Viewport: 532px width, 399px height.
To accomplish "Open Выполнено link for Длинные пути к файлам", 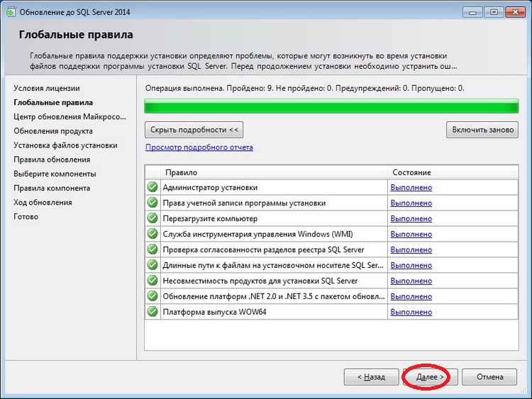I will click(411, 266).
